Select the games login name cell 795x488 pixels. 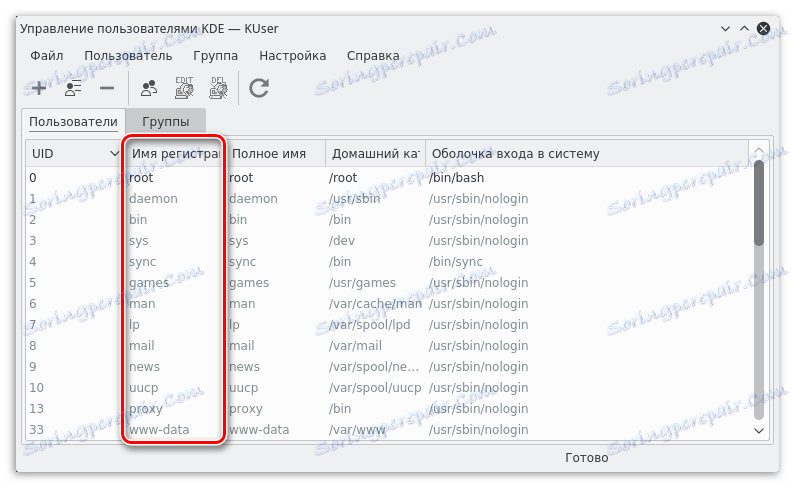(174, 283)
